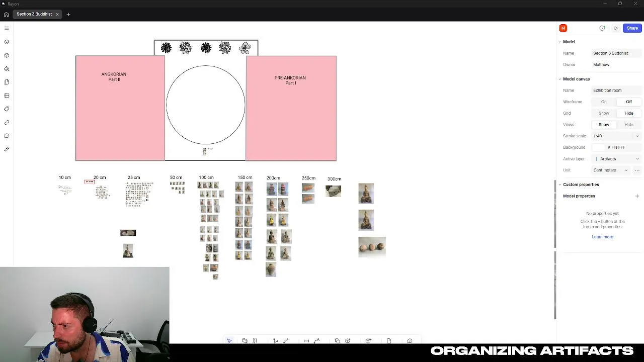Click the Background white color swatch
The height and width of the screenshot is (362, 644).
598,147
